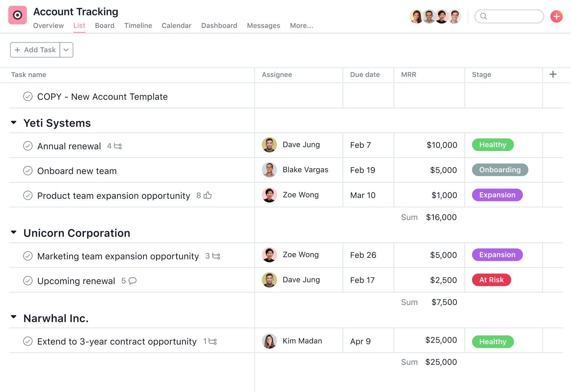Image resolution: width=571 pixels, height=392 pixels.
Task: Open the Add Task dropdown arrow
Action: (x=66, y=50)
